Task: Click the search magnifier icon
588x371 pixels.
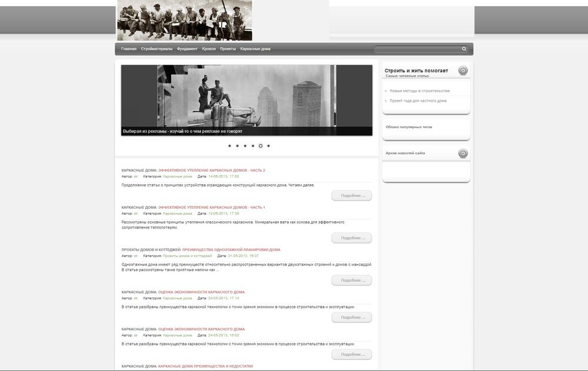Action: click(464, 49)
